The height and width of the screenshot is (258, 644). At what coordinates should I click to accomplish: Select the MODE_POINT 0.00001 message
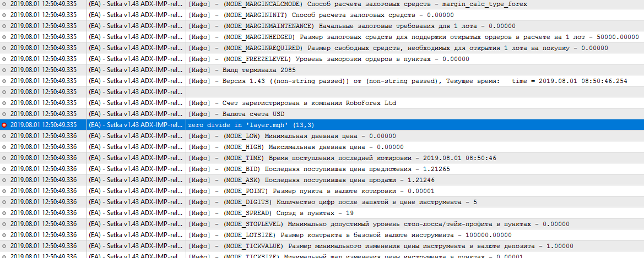click(312, 191)
